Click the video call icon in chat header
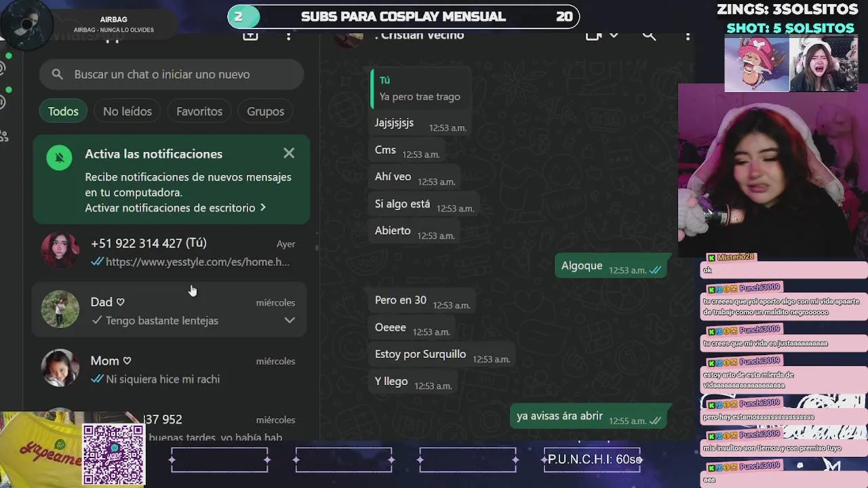The height and width of the screenshot is (488, 868). 593,36
